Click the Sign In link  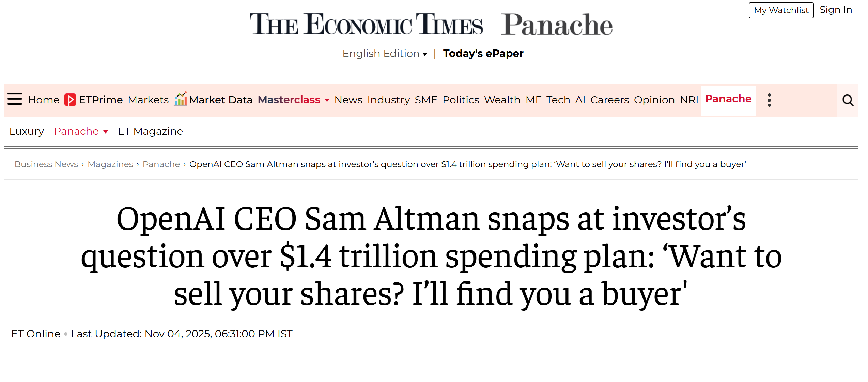(836, 10)
